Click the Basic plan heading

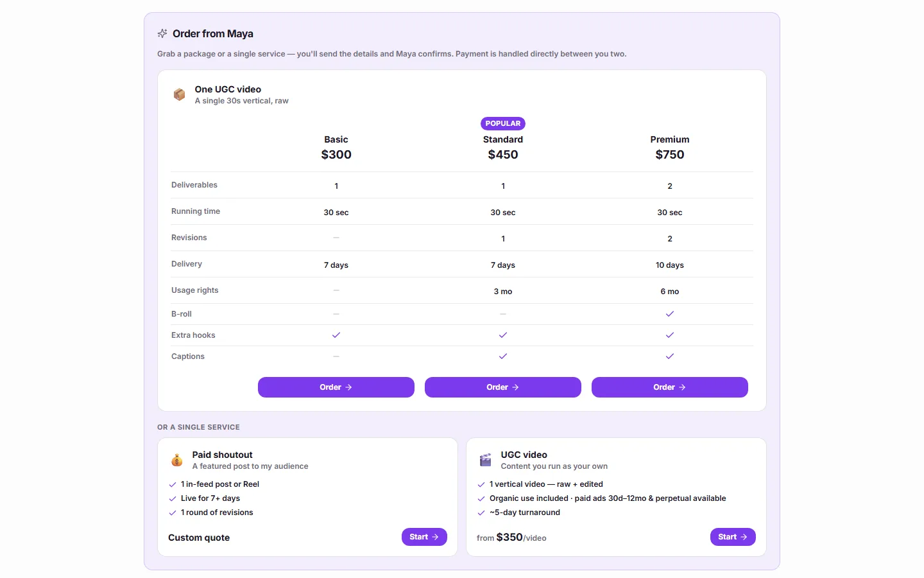(336, 139)
